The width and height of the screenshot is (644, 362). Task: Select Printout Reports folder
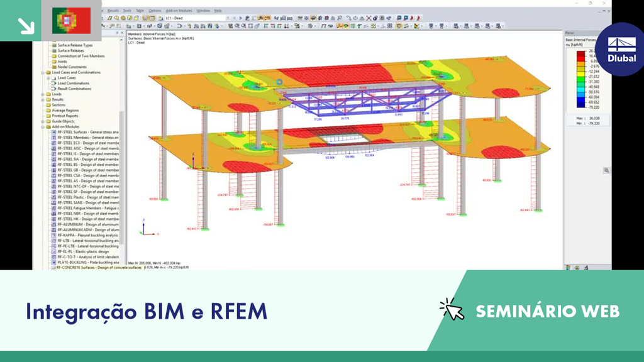point(65,116)
